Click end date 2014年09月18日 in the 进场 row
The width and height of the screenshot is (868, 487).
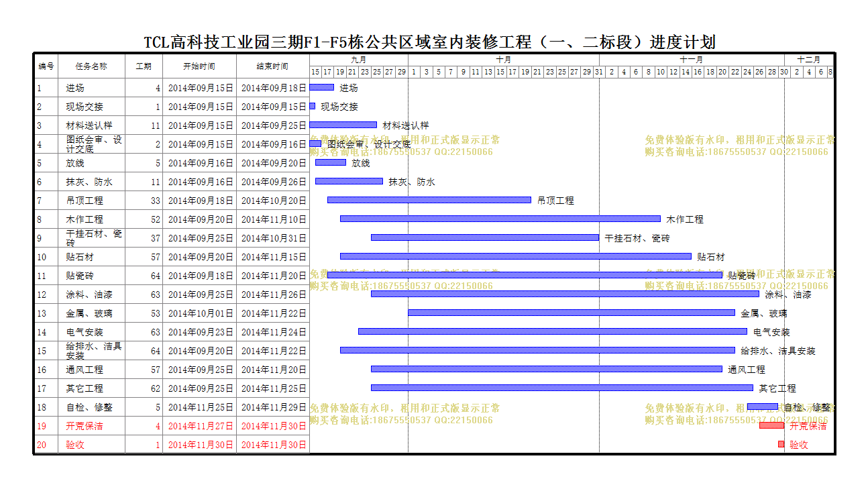point(274,88)
